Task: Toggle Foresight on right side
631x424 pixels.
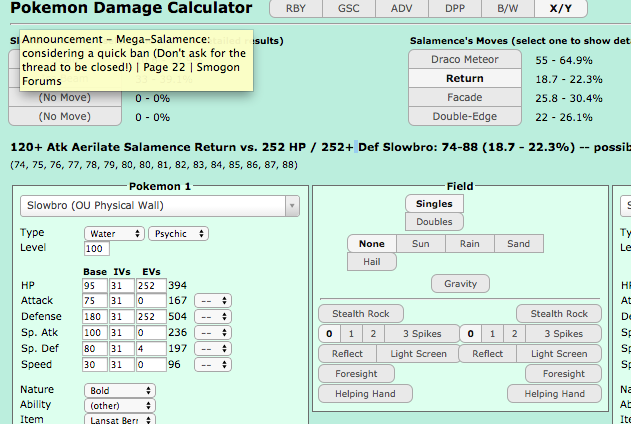Action: click(x=564, y=374)
